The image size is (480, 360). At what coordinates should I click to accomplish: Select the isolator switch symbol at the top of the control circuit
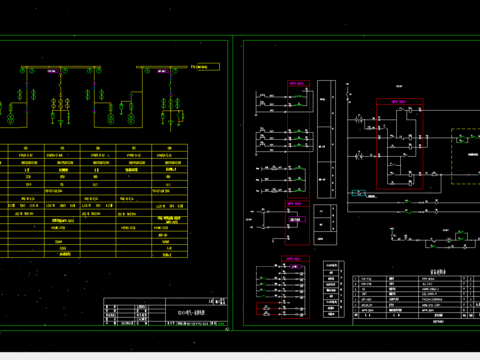coord(348,94)
